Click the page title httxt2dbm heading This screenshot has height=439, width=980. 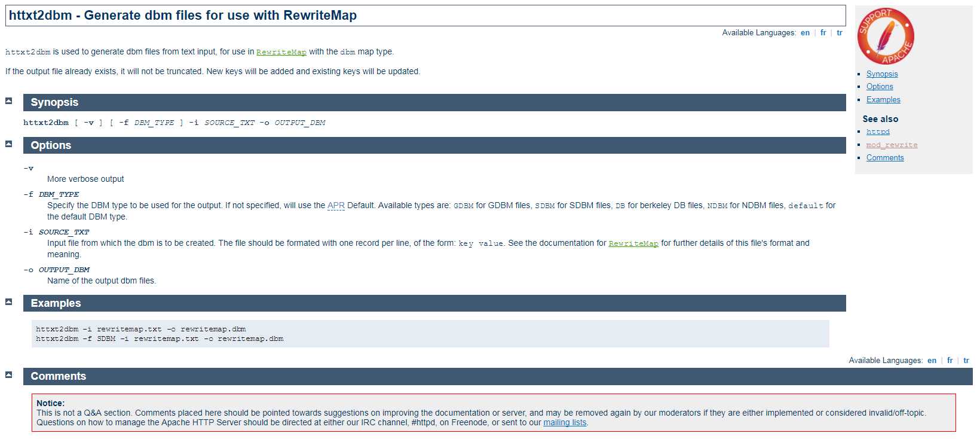tap(425, 16)
